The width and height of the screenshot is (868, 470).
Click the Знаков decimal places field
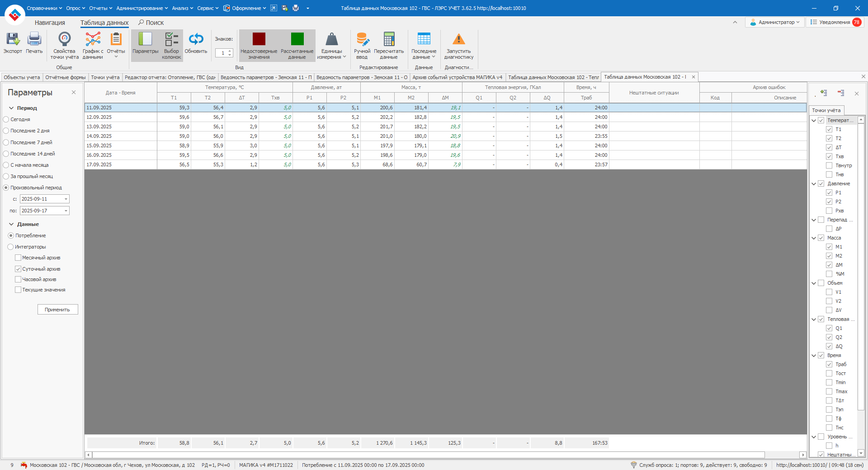click(x=222, y=53)
